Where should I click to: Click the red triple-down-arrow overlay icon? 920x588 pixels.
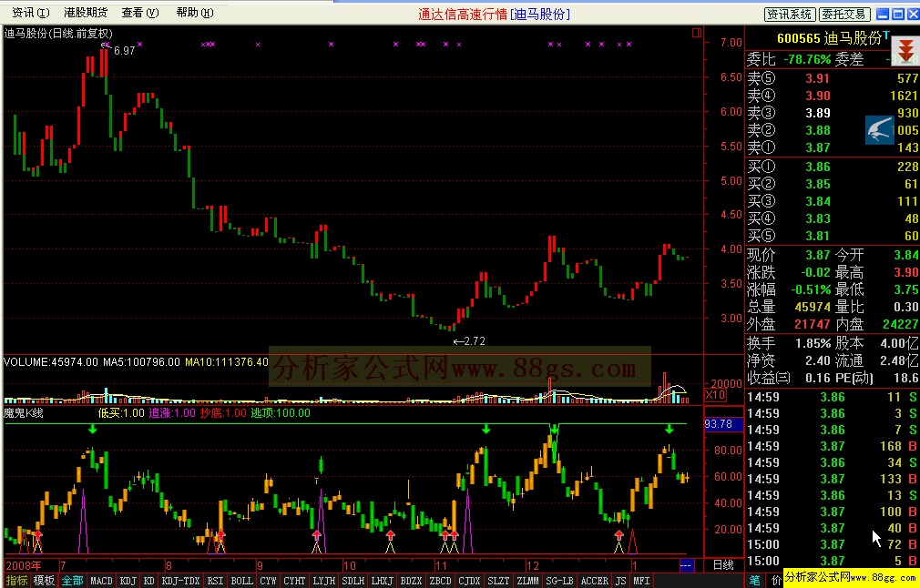coord(905,50)
